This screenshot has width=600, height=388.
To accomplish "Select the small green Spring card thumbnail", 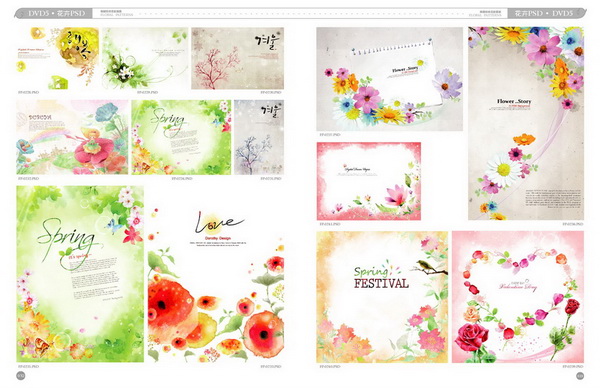I will pos(181,137).
